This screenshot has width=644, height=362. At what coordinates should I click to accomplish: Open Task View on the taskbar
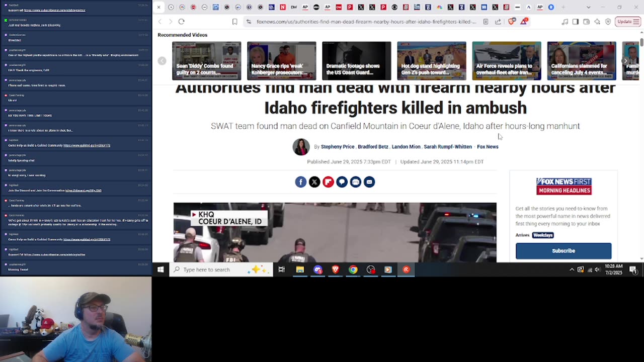[x=282, y=269]
